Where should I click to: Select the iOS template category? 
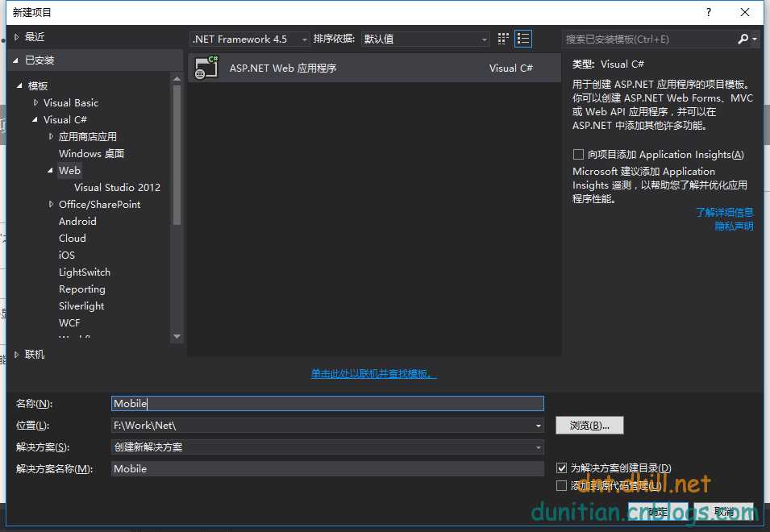(67, 256)
